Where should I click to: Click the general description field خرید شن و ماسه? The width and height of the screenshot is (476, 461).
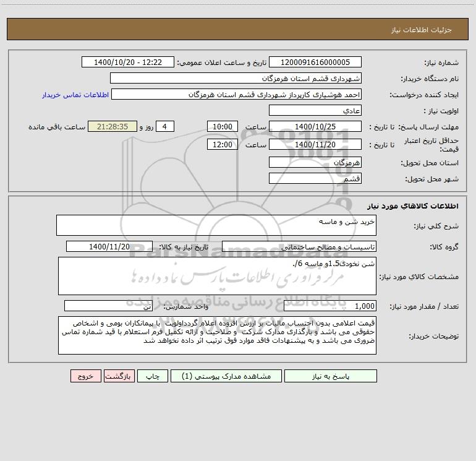coord(216,225)
